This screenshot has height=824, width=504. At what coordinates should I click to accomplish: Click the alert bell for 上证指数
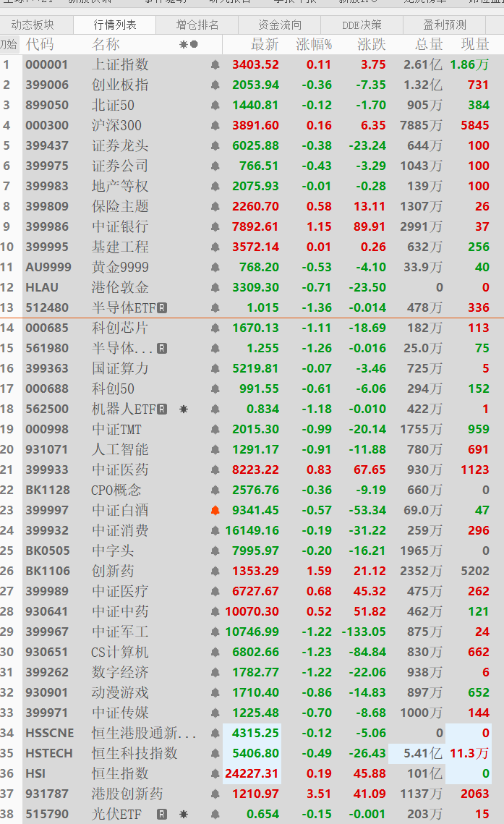(x=215, y=64)
